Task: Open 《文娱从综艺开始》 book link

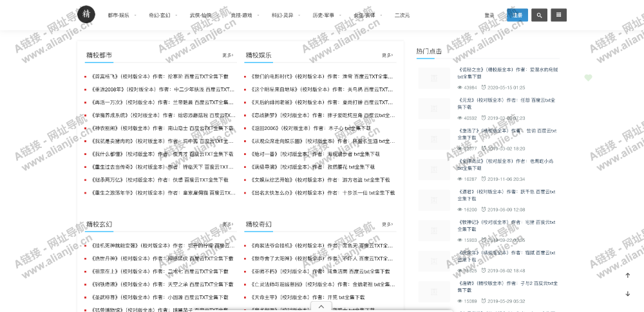Action: [x=320, y=180]
